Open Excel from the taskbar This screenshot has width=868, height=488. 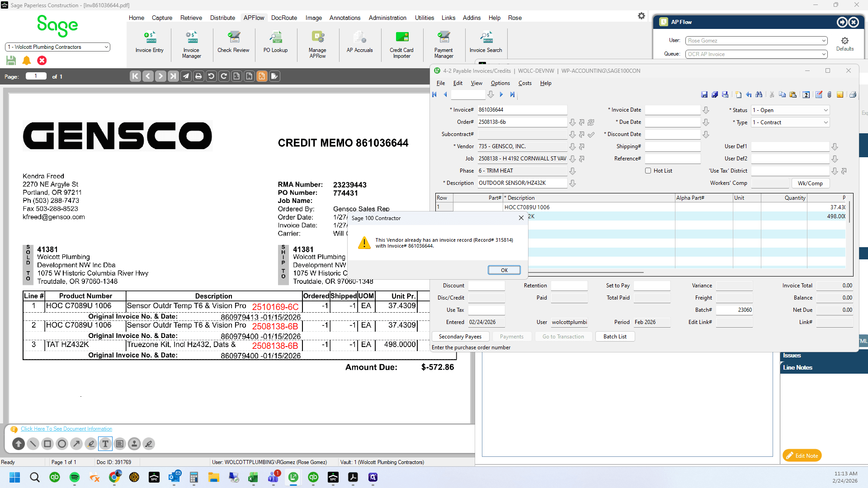click(253, 478)
